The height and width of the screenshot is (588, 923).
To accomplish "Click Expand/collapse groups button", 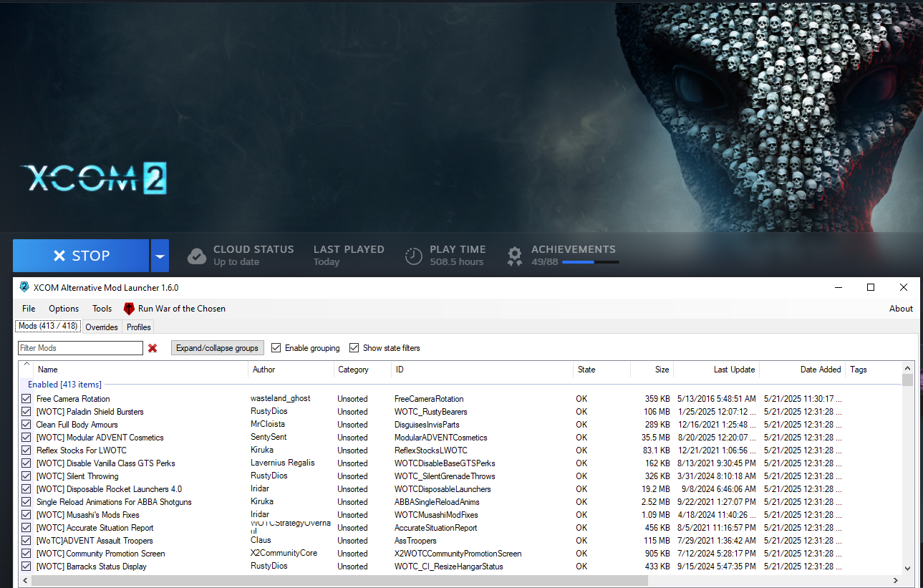I will (218, 348).
